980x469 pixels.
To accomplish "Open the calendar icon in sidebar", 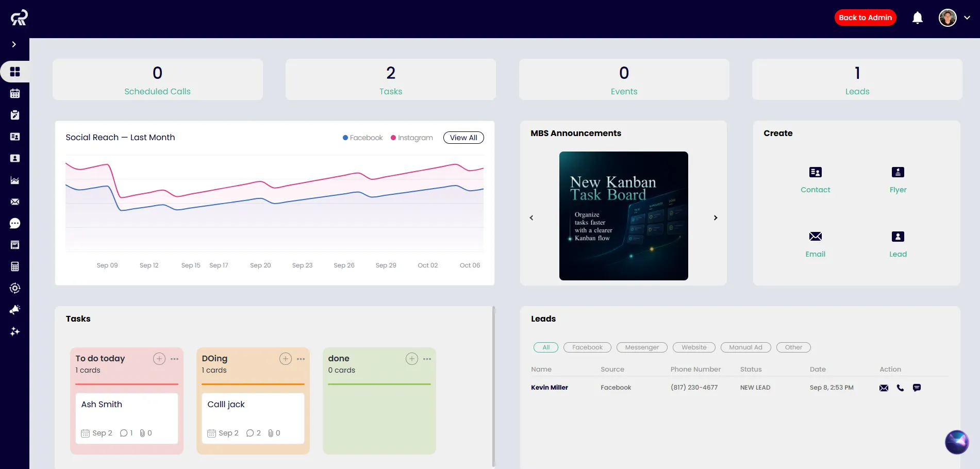I will coord(15,93).
